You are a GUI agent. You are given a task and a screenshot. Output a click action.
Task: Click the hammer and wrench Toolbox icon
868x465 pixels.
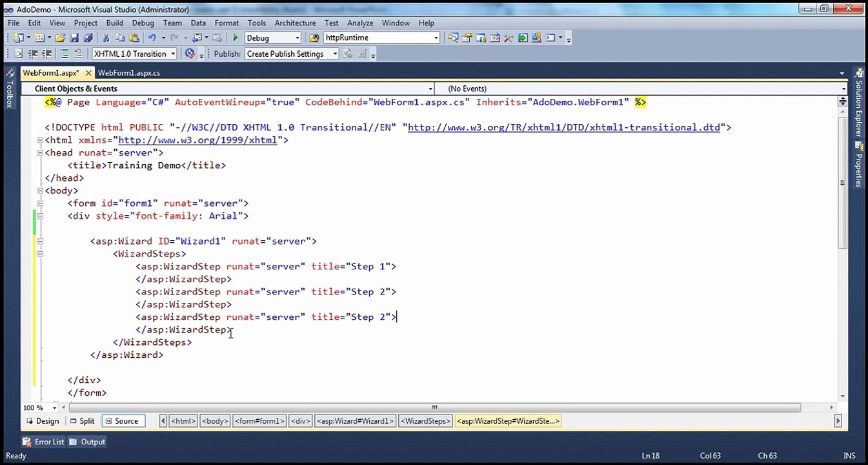coord(509,38)
